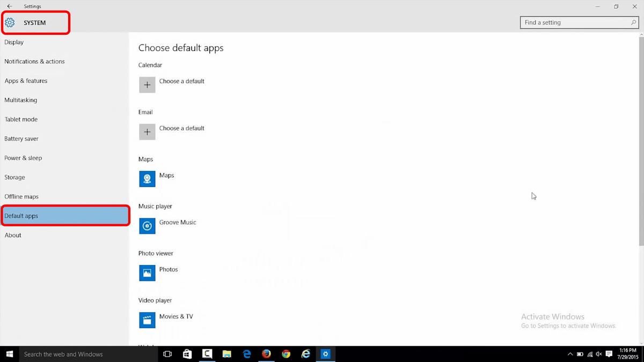The image size is (644, 362).
Task: Launch Microsoft Edge from the taskbar
Action: coord(247,354)
